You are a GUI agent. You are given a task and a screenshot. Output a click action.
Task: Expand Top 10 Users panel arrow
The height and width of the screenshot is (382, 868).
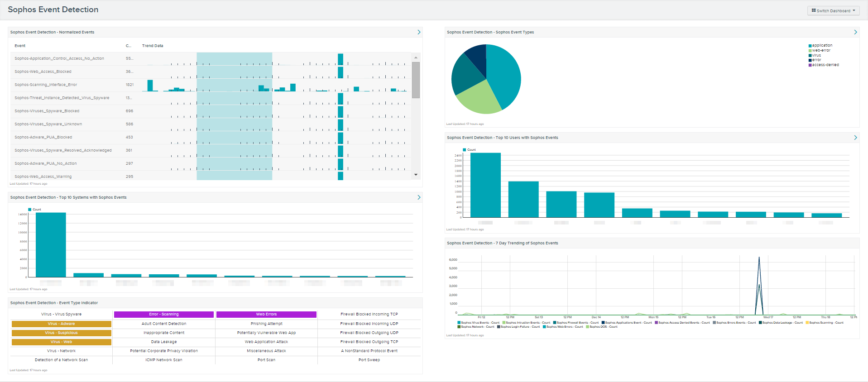click(855, 138)
